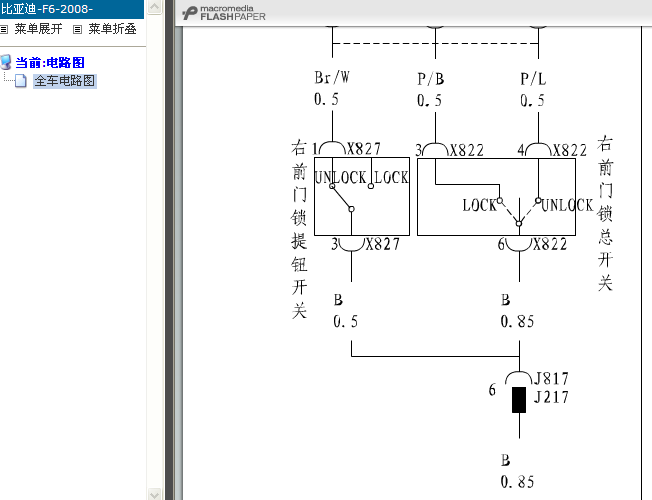This screenshot has width=652, height=500.
Task: Click the Macromedia FlashPaper logo
Action: [x=224, y=13]
